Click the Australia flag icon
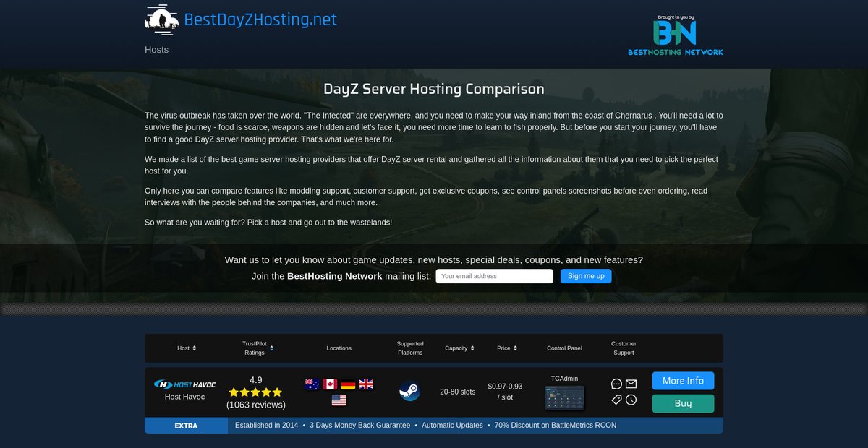 click(x=312, y=384)
